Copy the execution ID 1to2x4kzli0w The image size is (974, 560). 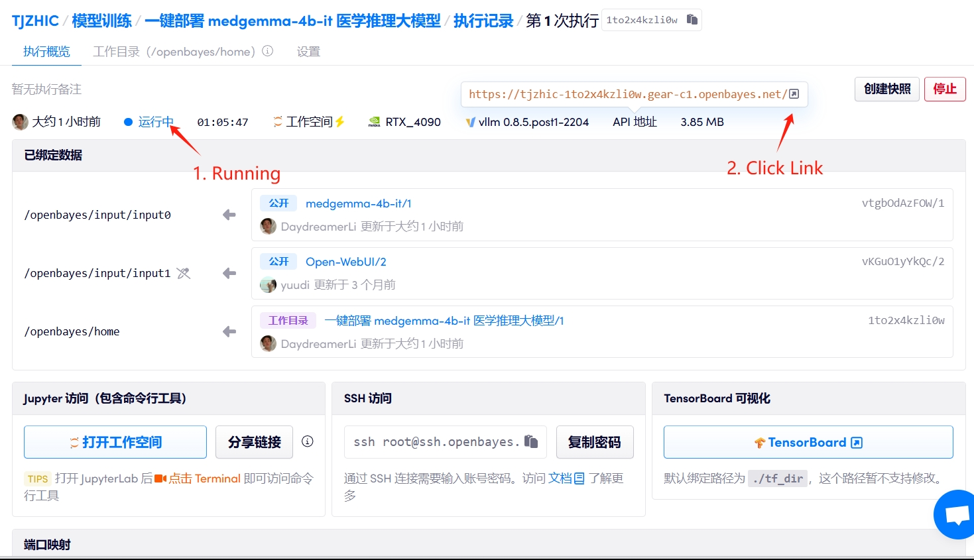pyautogui.click(x=692, y=20)
